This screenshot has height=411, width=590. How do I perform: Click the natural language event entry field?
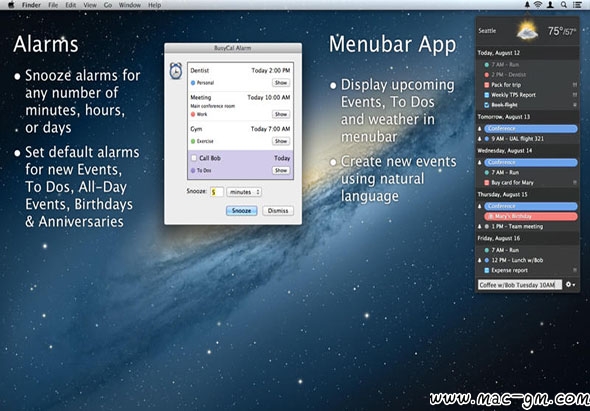520,285
